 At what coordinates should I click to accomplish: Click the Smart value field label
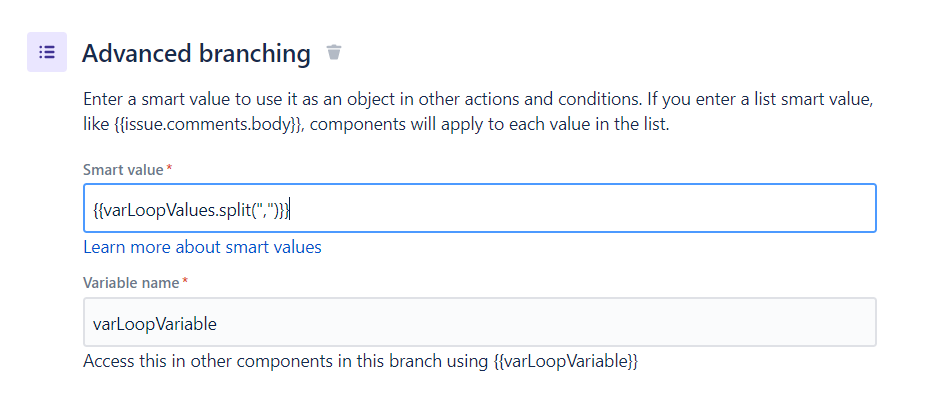[123, 170]
